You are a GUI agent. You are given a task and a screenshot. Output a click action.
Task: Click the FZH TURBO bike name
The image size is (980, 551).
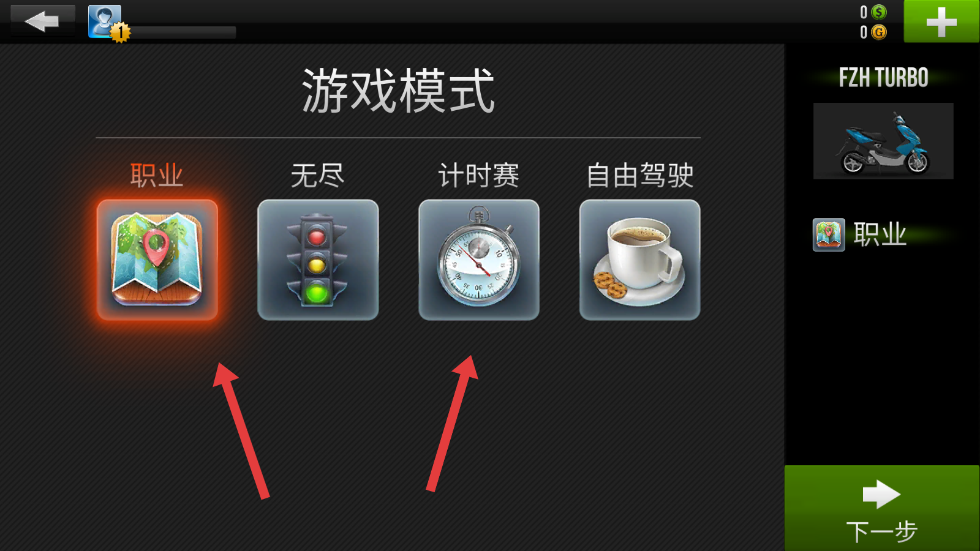point(883,78)
